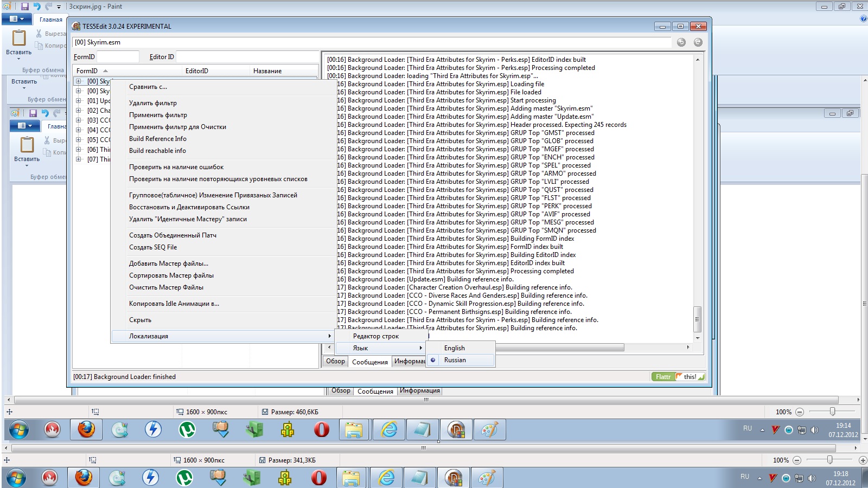Viewport: 868px width, 488px height.
Task: Expand the [03] CC tree node
Action: (x=78, y=120)
